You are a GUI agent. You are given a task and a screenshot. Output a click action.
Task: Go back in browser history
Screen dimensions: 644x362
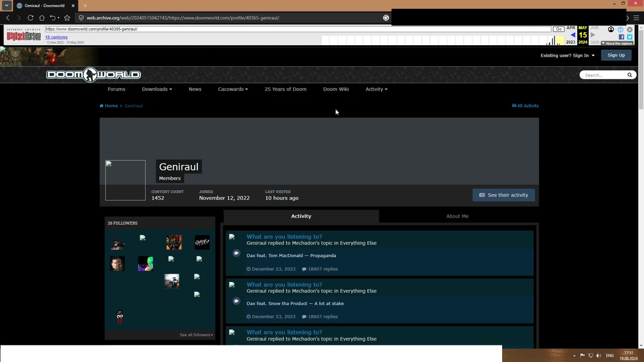click(x=8, y=18)
